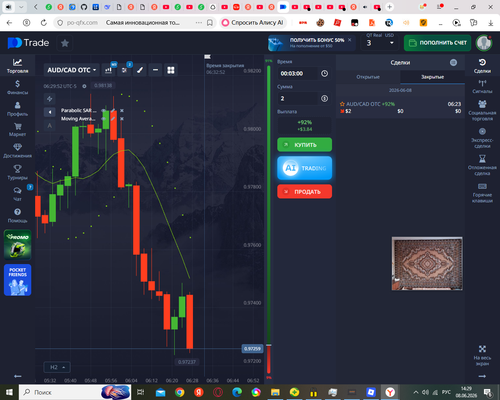500x400 pixels.
Task: Remove the Moving Average indicator
Action: pos(122,119)
